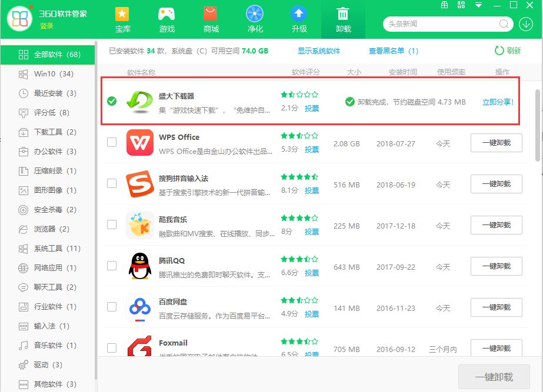
Task: Click 一键卸载 for WPS Office
Action: tap(497, 143)
